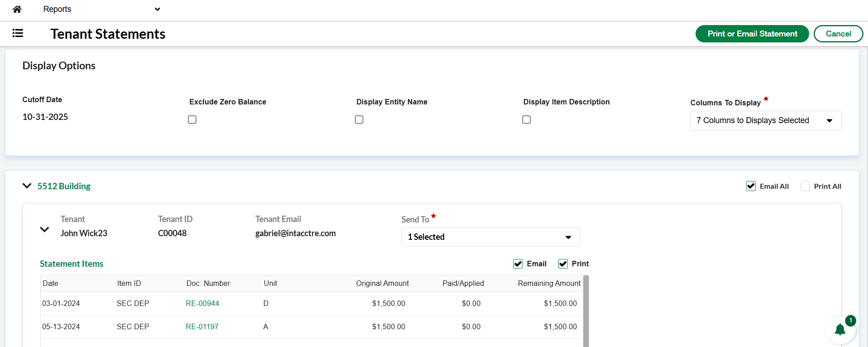
Task: Check the Print All checkbox
Action: (x=806, y=186)
